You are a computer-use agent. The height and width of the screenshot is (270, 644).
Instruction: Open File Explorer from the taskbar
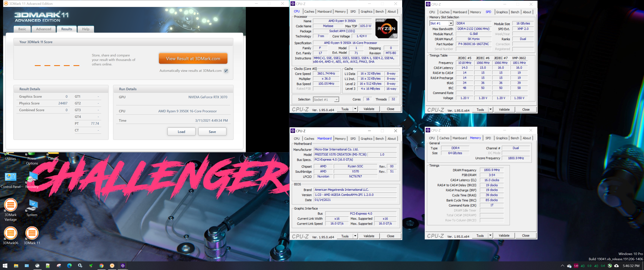[16, 265]
